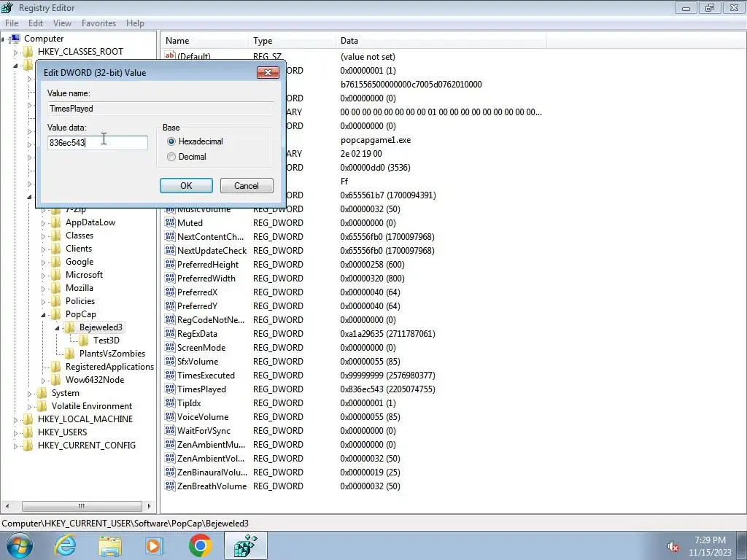The height and width of the screenshot is (560, 747).
Task: Expand the HKEY_LOCAL_MACHINE hive
Action: (16, 419)
